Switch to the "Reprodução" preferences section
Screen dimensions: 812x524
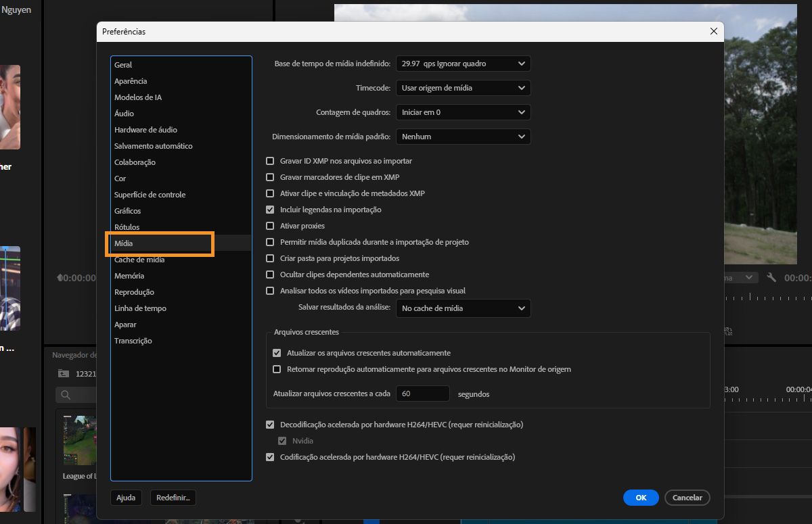tap(135, 291)
